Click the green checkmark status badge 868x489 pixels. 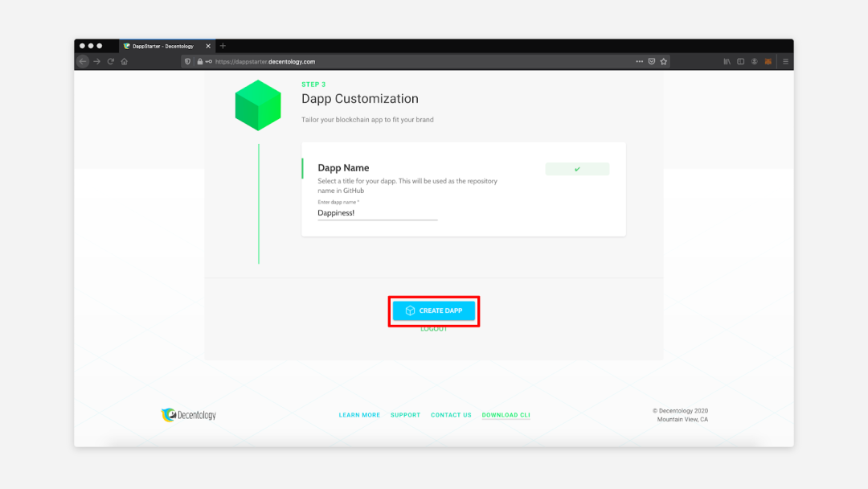pos(577,169)
